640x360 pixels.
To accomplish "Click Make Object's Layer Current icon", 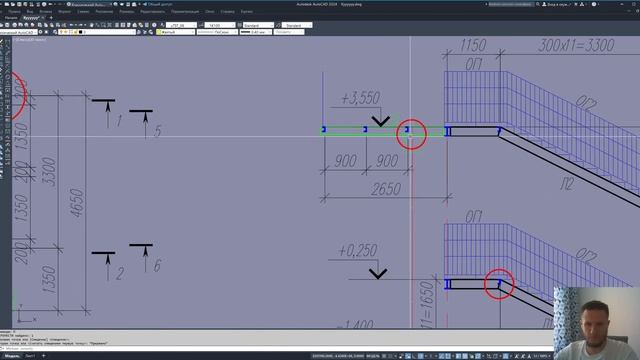I will coord(139,32).
